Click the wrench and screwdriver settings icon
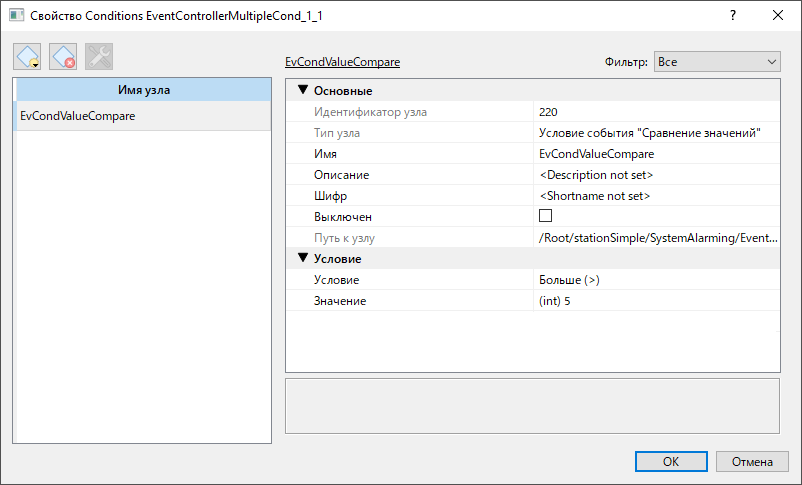 99,56
